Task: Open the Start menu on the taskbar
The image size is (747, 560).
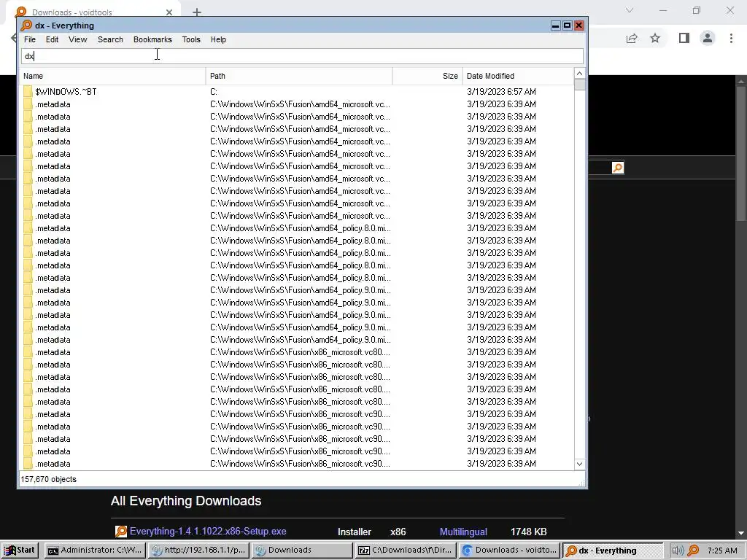Action: (x=20, y=550)
